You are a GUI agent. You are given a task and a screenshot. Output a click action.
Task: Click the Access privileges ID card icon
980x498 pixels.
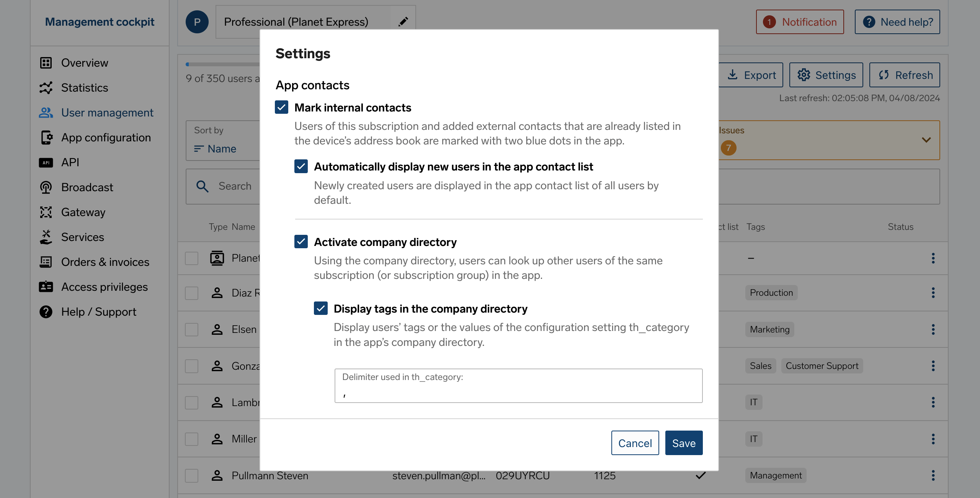pos(46,287)
